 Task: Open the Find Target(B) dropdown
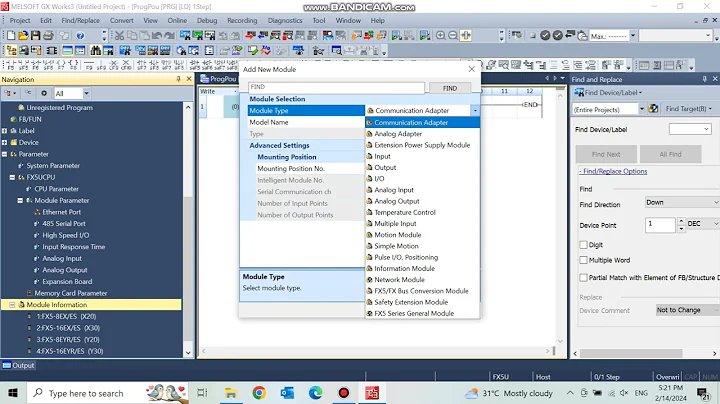click(x=689, y=109)
